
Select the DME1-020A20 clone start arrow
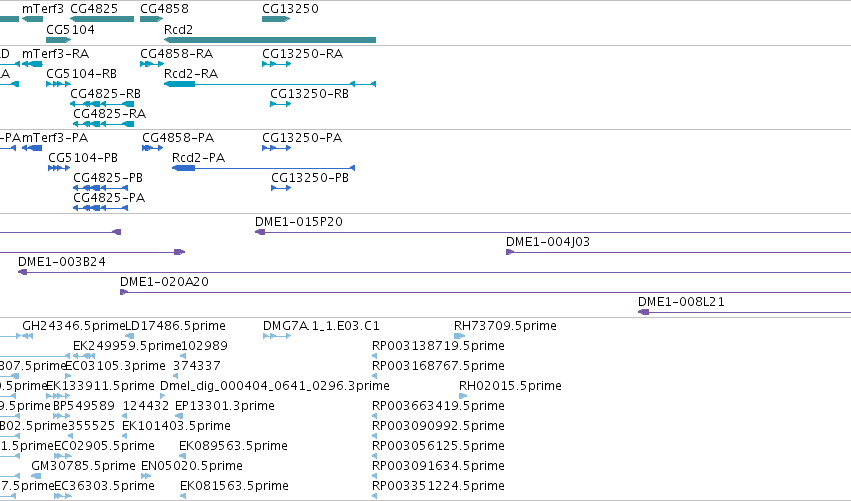(124, 292)
